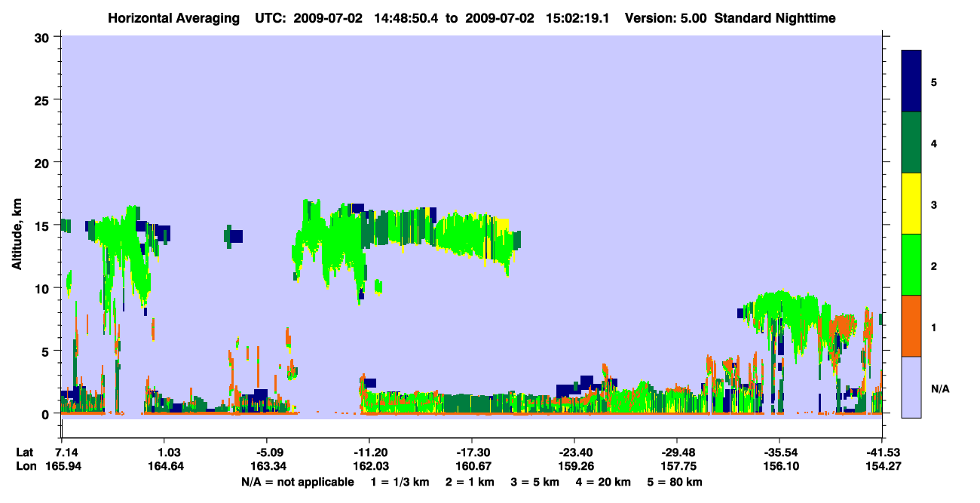Click the y-axis tick label 15

[x=42, y=225]
